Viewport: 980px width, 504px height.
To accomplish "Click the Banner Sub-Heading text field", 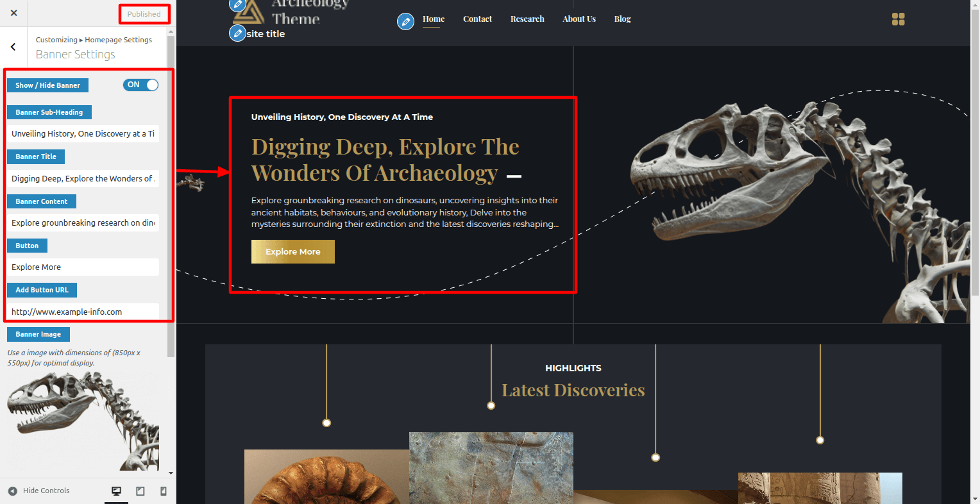I will [83, 134].
